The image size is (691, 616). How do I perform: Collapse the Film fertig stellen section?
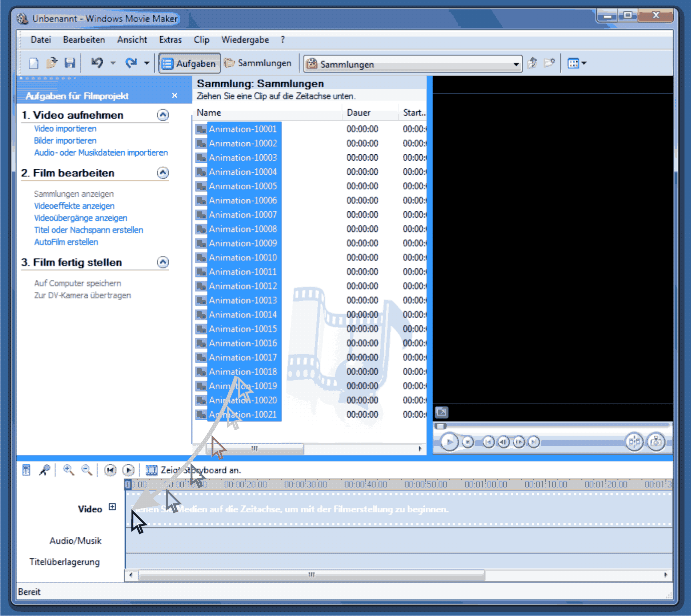pos(163,262)
